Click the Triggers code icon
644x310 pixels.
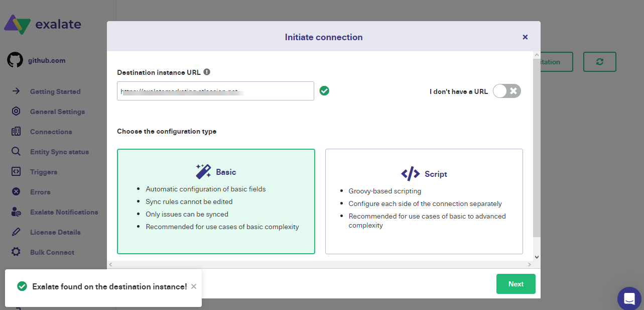(x=16, y=172)
